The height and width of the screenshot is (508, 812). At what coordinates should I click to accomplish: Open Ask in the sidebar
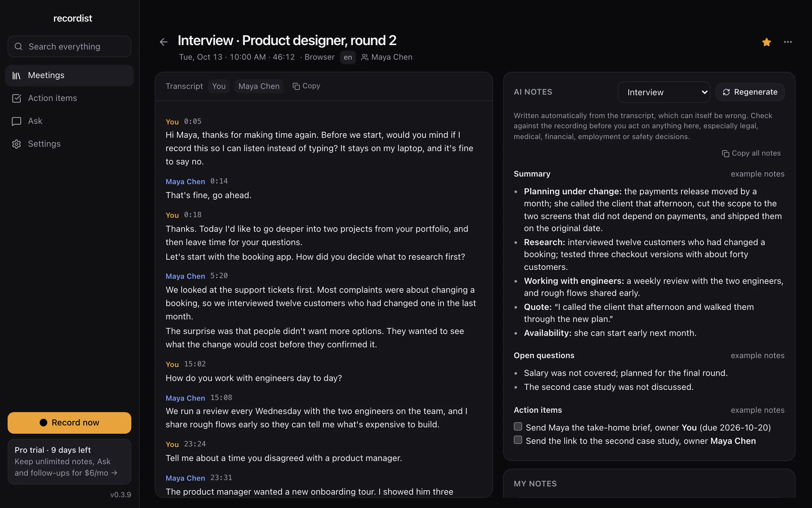(69, 121)
